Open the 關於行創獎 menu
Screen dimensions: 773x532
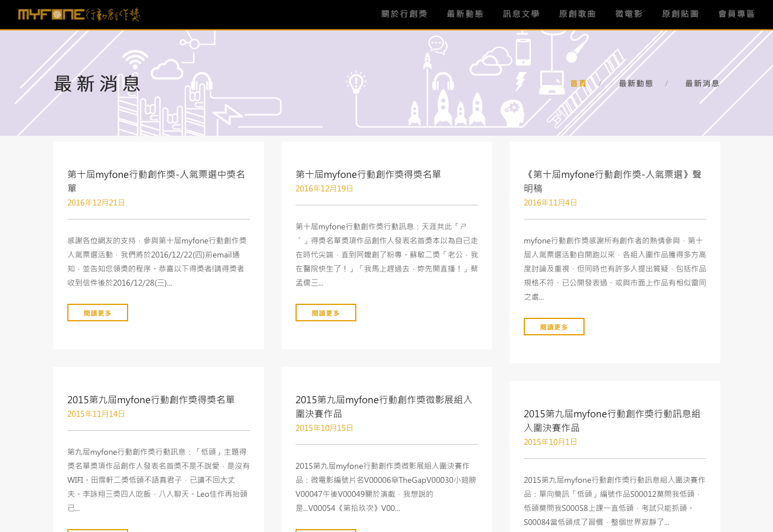click(404, 14)
